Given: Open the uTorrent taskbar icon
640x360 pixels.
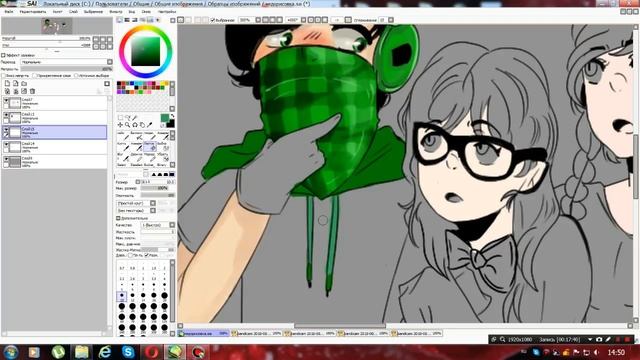Looking at the screenshot, I should pos(58,352).
